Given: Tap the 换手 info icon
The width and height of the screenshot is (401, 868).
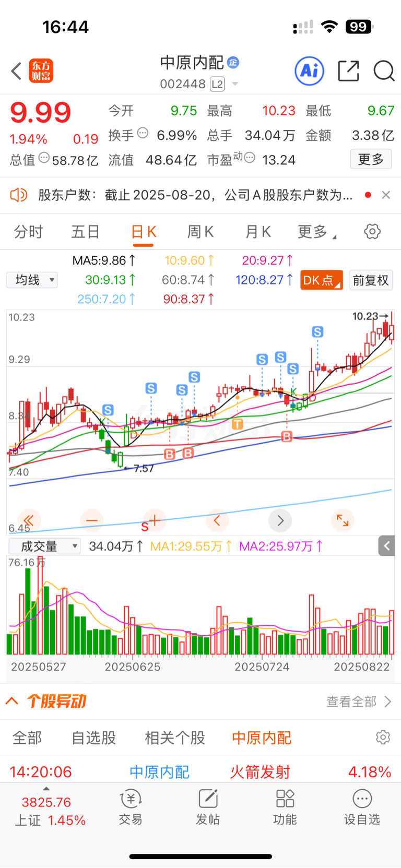Looking at the screenshot, I should click(x=143, y=133).
